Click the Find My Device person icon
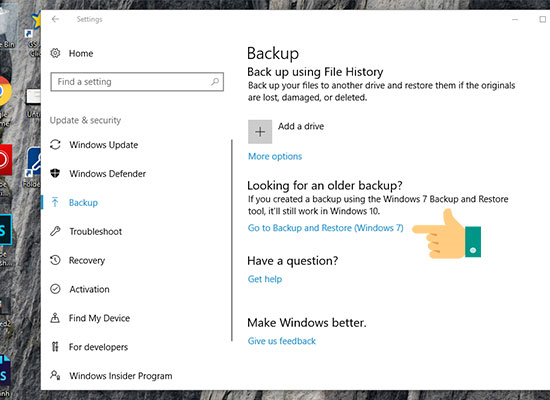The height and width of the screenshot is (400, 550). point(55,318)
